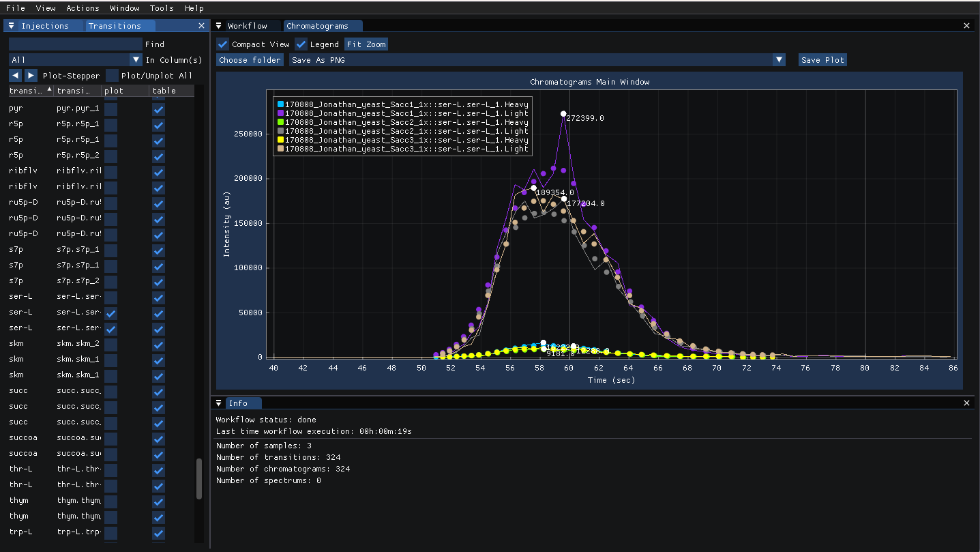
Task: Click the Choose folder button
Action: point(250,60)
